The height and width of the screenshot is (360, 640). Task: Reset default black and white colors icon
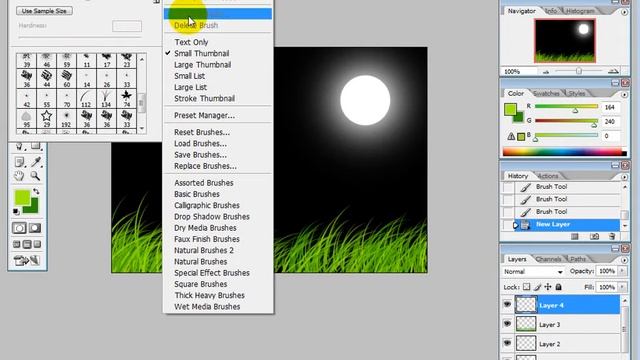pos(16,211)
